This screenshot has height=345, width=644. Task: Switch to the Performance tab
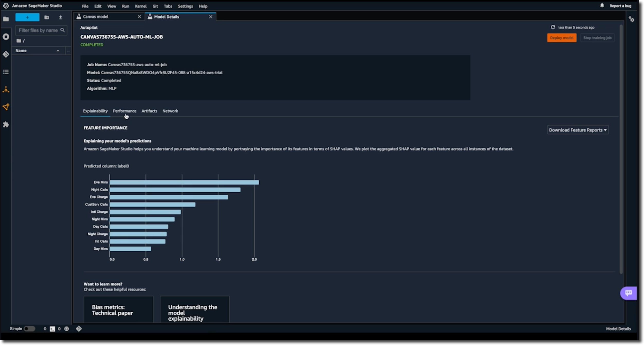[124, 111]
